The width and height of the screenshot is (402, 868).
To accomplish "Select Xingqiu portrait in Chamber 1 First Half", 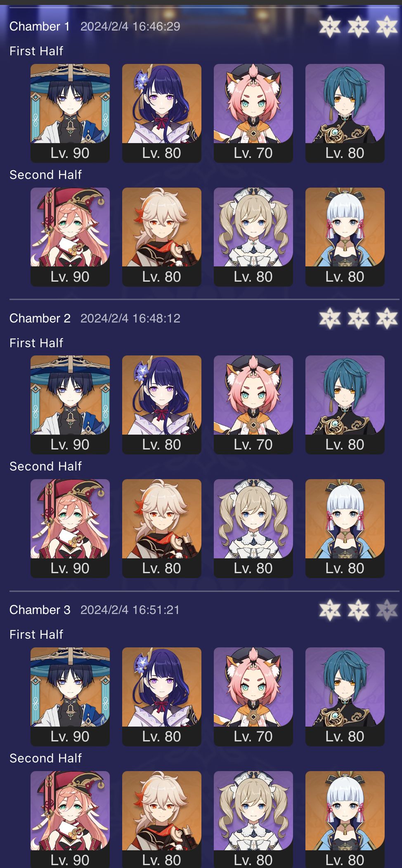I will pyautogui.click(x=345, y=113).
